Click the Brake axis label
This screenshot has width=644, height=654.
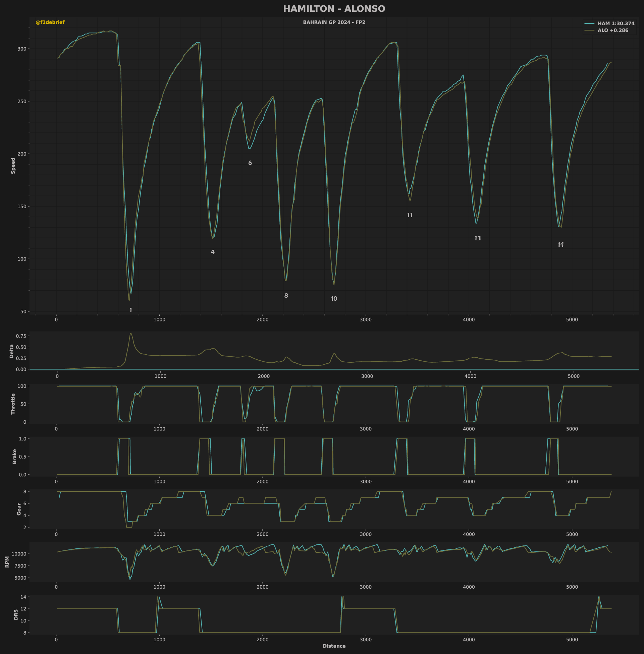click(x=14, y=456)
